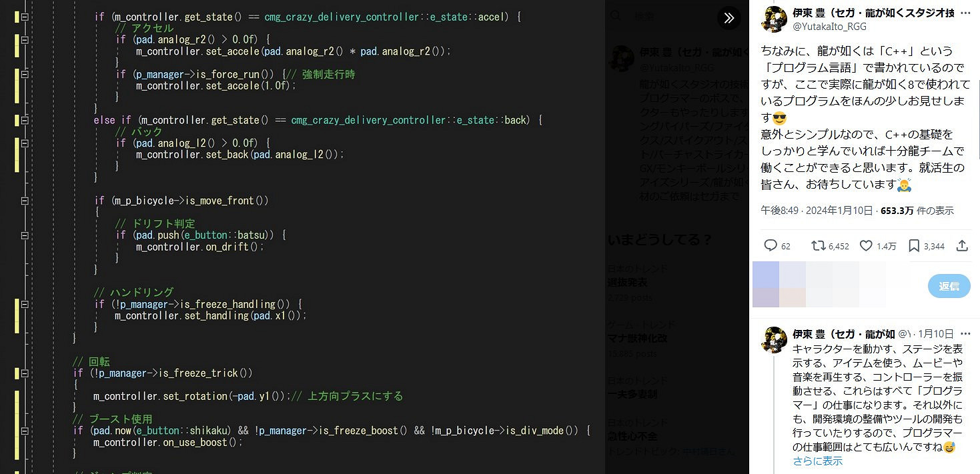980x474 pixels.
Task: Collapse the else-if back state fold marker
Action: pyautogui.click(x=25, y=120)
